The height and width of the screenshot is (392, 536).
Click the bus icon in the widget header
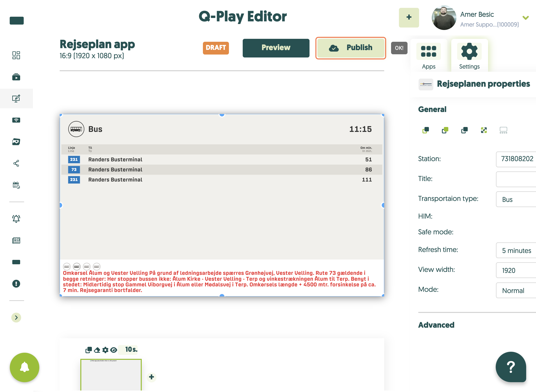tap(76, 129)
